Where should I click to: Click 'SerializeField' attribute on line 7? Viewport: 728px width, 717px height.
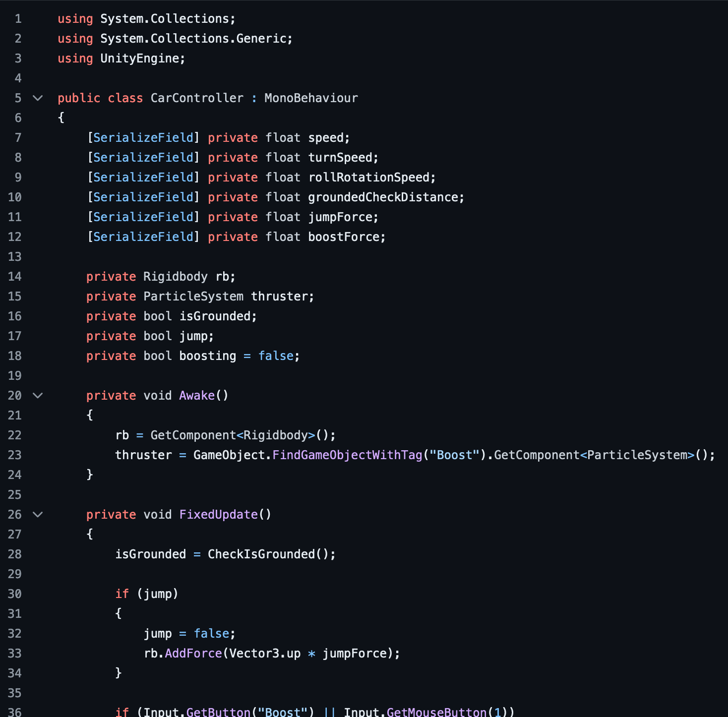tap(143, 138)
